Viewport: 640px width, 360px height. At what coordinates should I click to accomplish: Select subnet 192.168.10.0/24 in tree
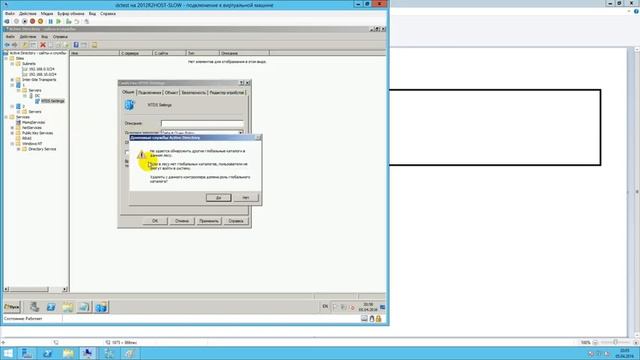(42, 74)
